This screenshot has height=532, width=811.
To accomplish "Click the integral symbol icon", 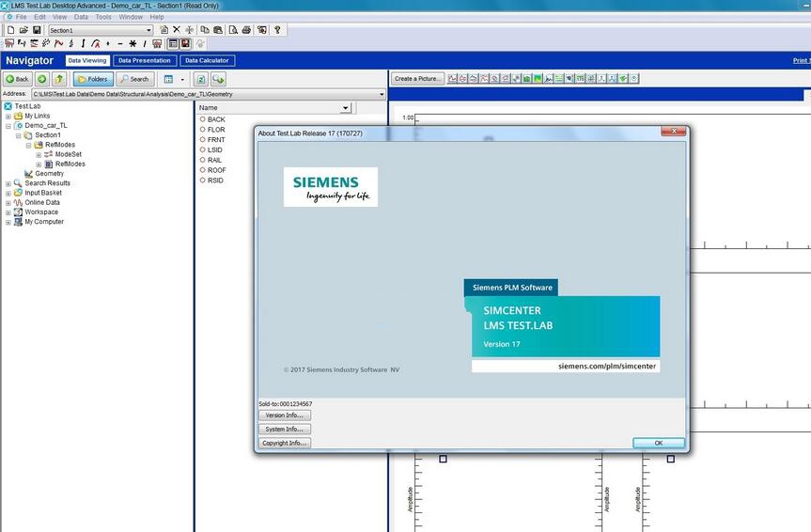I will pos(83,44).
